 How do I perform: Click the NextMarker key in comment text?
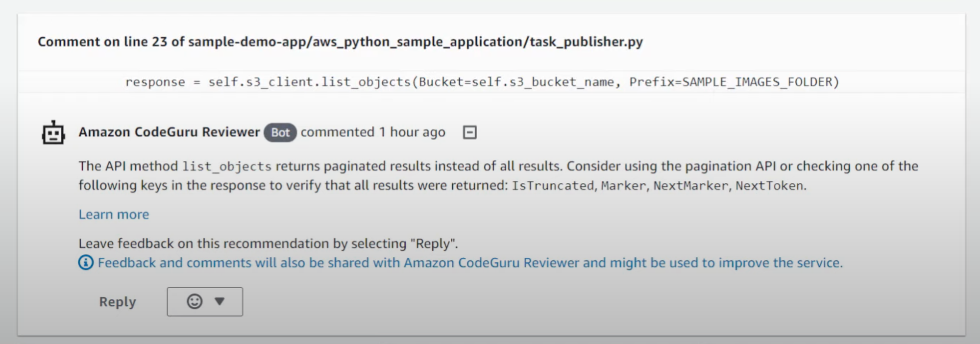(x=691, y=186)
